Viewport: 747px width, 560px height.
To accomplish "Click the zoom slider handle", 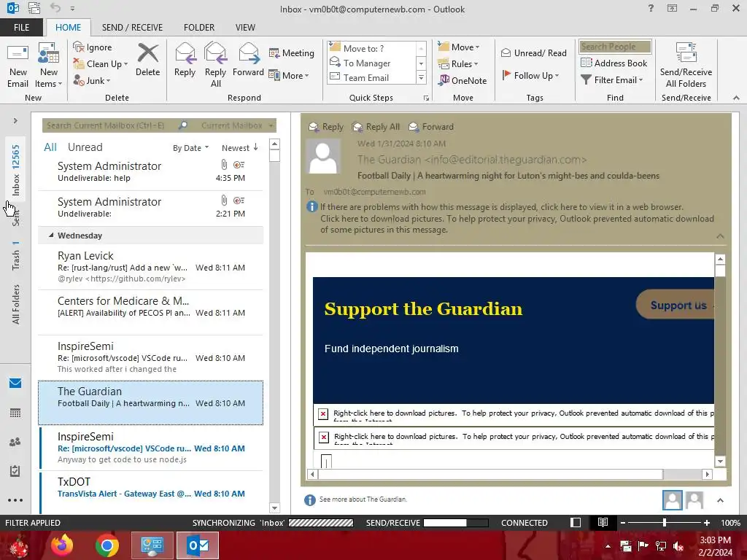I will click(664, 523).
